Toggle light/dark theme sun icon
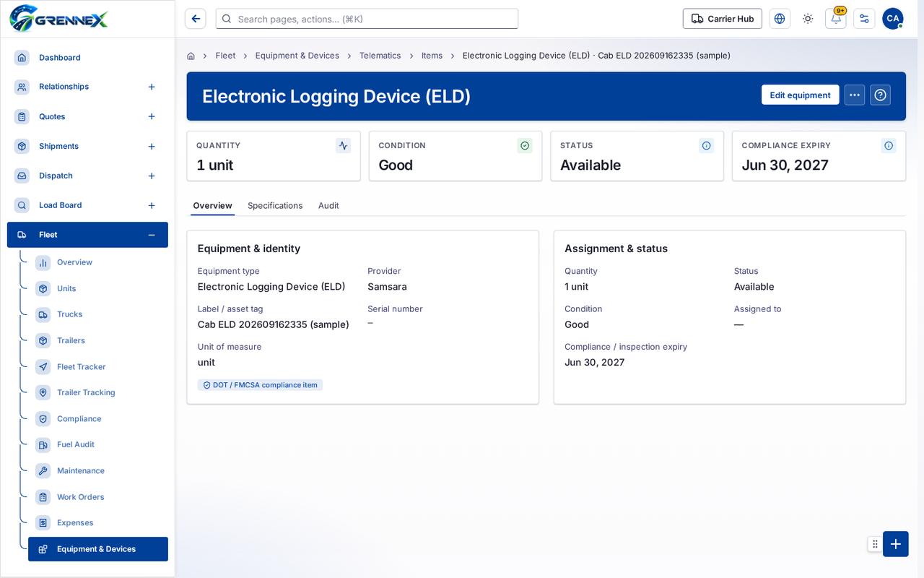Viewport: 924px width, 578px height. click(808, 19)
